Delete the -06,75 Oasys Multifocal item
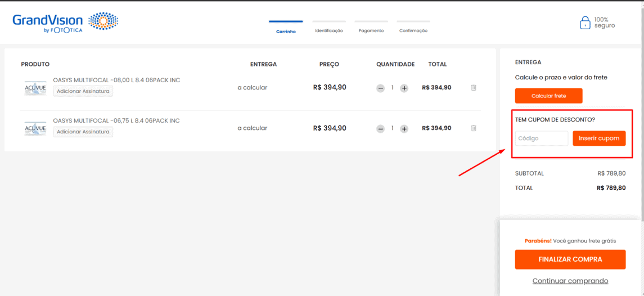 [474, 128]
